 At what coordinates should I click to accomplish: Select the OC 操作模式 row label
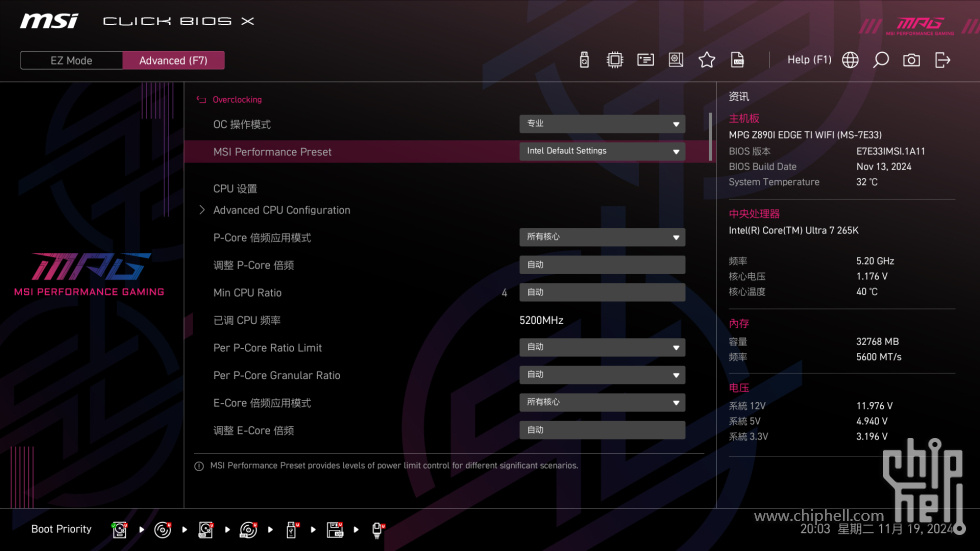click(x=241, y=124)
